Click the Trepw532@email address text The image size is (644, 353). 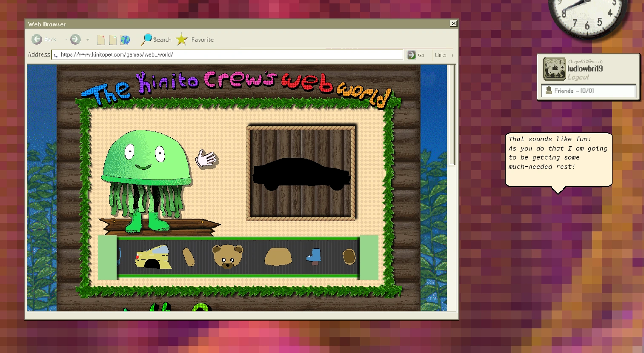pyautogui.click(x=585, y=62)
